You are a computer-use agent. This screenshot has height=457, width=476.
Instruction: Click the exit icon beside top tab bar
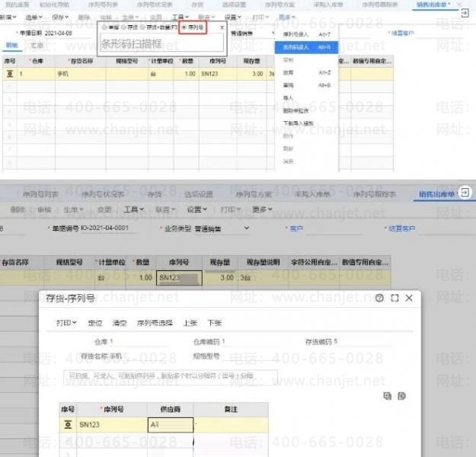coord(465,13)
